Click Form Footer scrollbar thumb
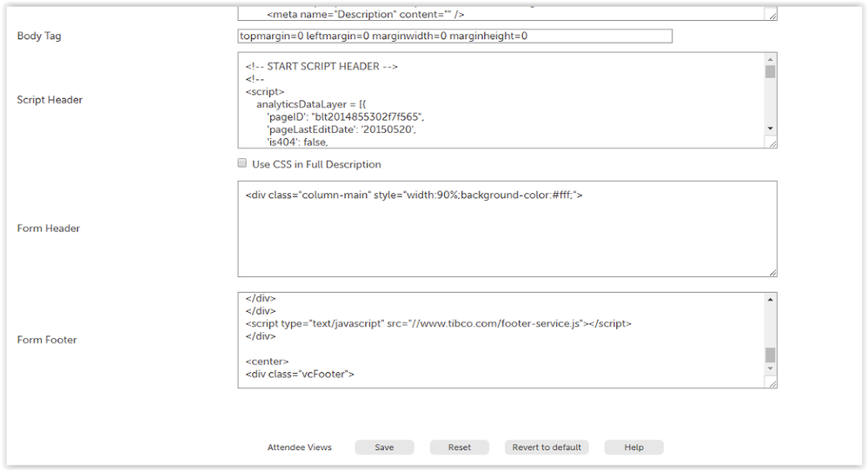This screenshot has width=868, height=471. 770,355
